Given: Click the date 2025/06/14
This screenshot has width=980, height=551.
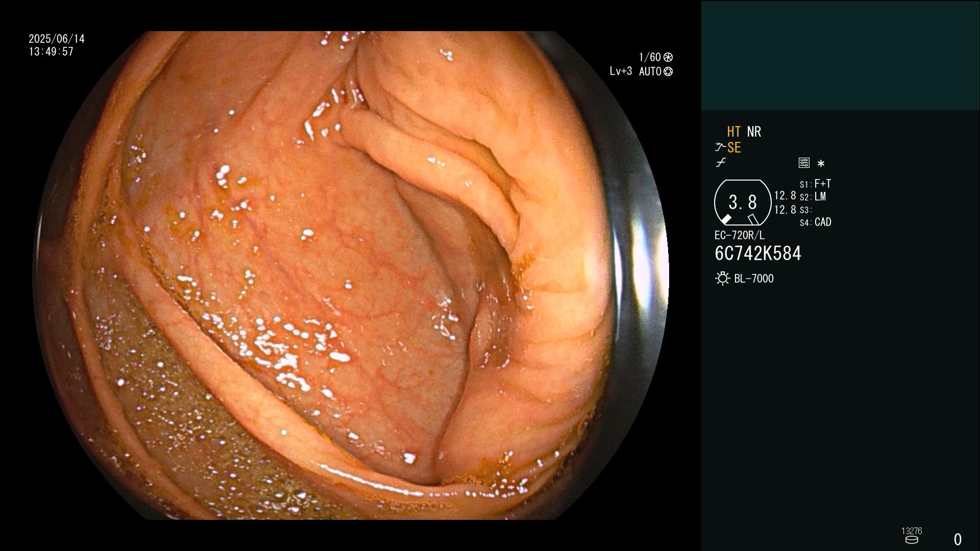Looking at the screenshot, I should (57, 39).
